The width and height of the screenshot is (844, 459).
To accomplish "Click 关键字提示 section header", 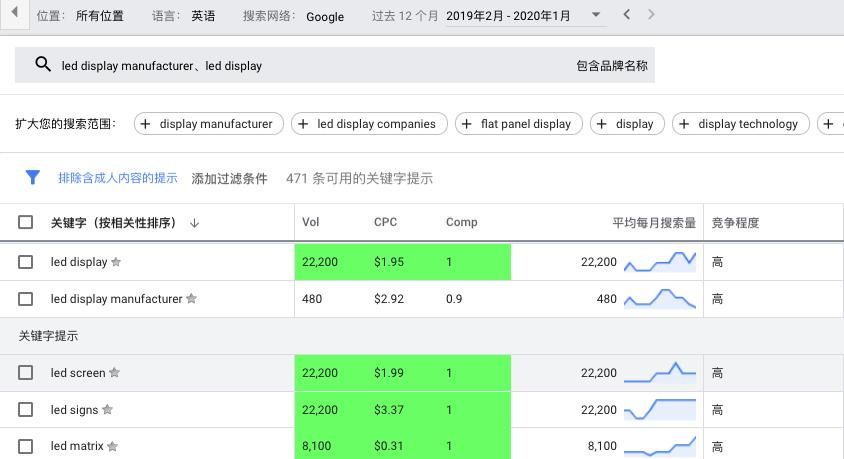I will (x=48, y=336).
